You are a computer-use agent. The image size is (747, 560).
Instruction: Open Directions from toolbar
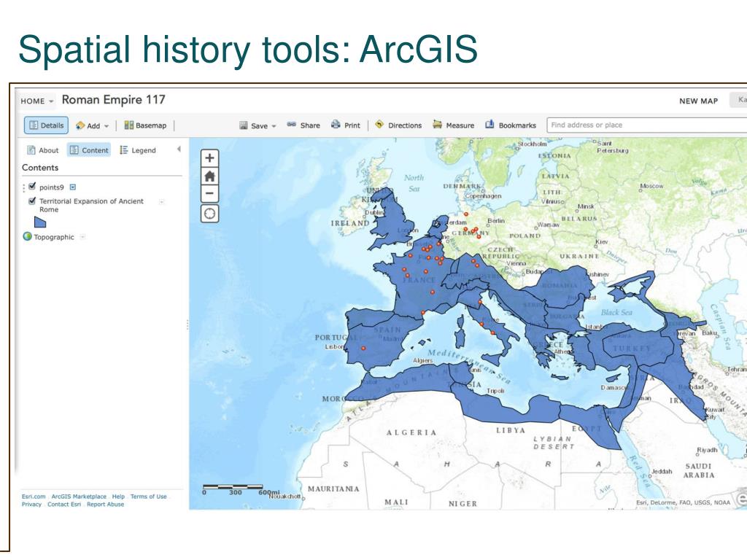tap(399, 125)
